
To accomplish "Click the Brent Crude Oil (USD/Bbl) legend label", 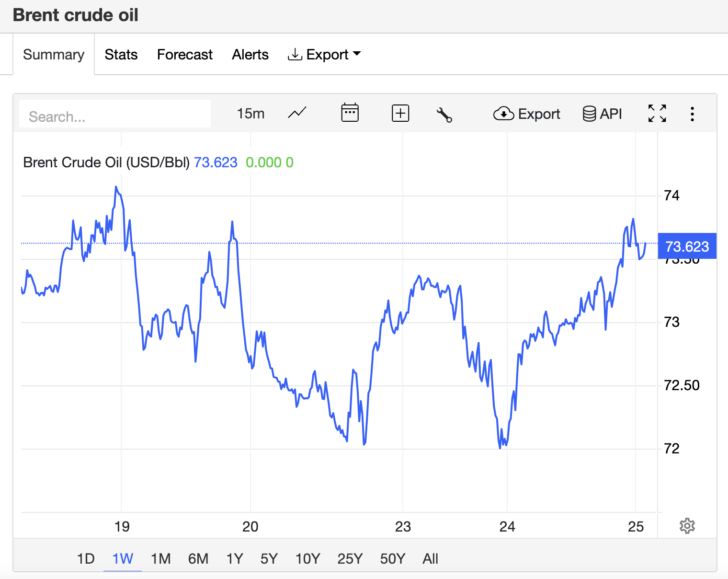I will (x=106, y=162).
